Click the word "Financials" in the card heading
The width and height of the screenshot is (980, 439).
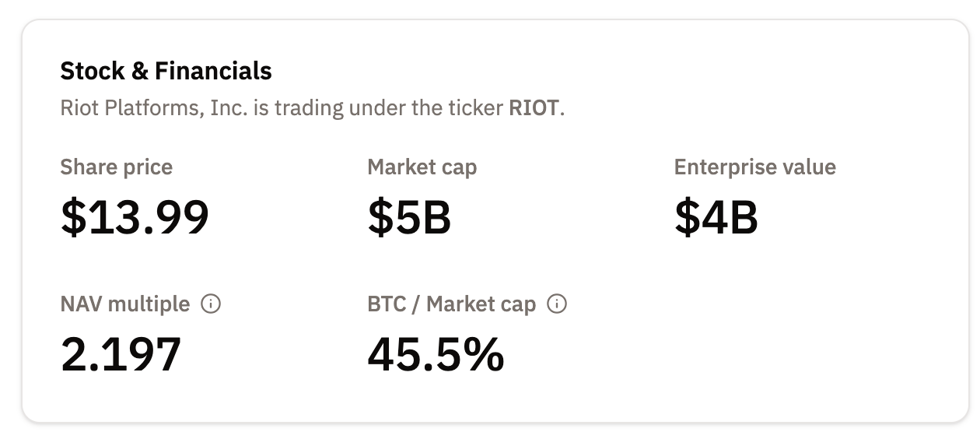point(213,71)
